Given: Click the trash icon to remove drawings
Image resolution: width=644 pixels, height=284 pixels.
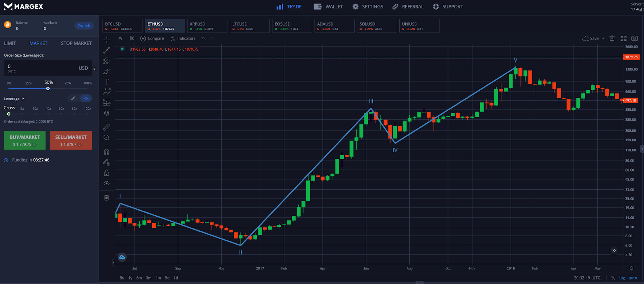Looking at the screenshot, I should coord(107,198).
